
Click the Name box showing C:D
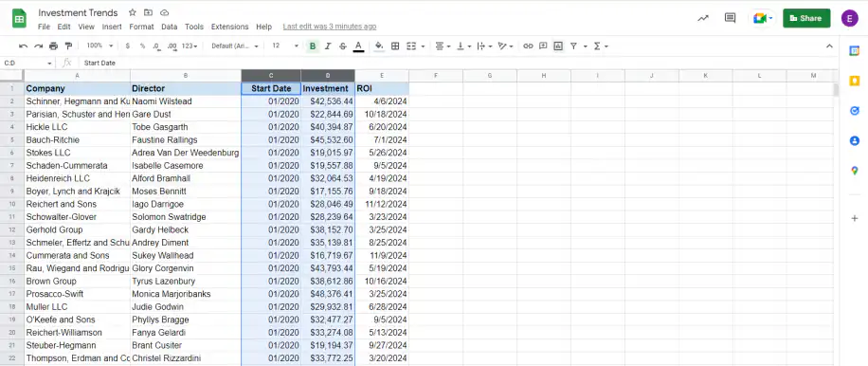coord(27,64)
